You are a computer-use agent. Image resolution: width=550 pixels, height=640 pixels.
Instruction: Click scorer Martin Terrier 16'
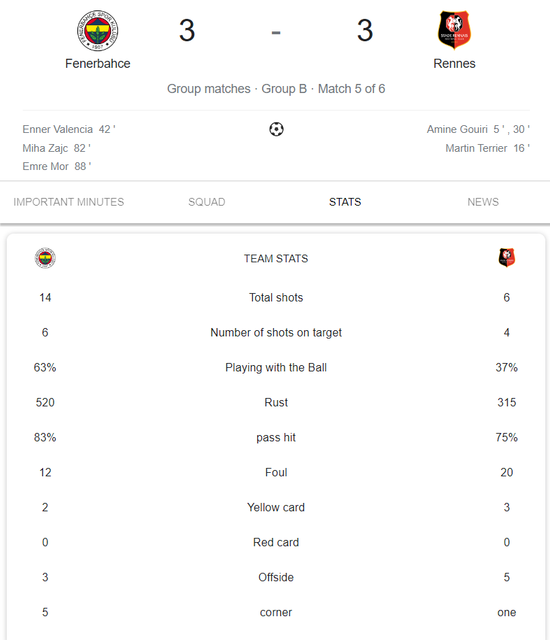coord(488,148)
